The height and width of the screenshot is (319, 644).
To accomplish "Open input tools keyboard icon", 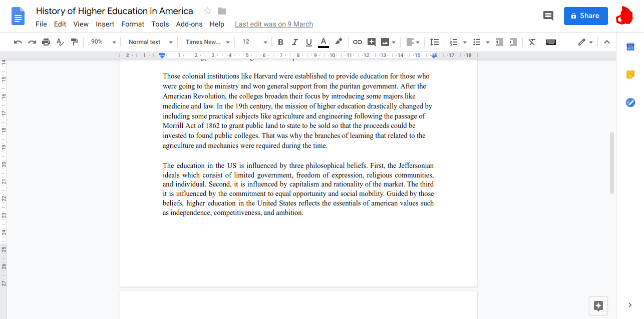I will click(551, 42).
